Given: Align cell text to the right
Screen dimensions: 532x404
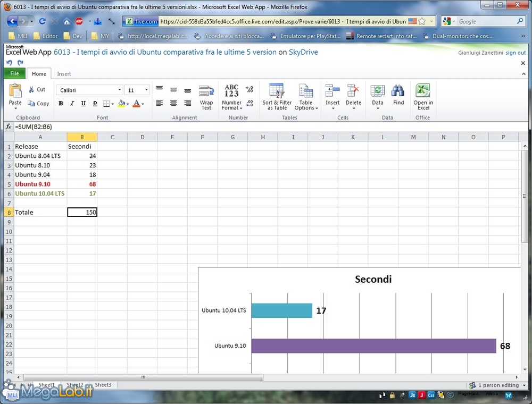Looking at the screenshot, I should coord(188,103).
